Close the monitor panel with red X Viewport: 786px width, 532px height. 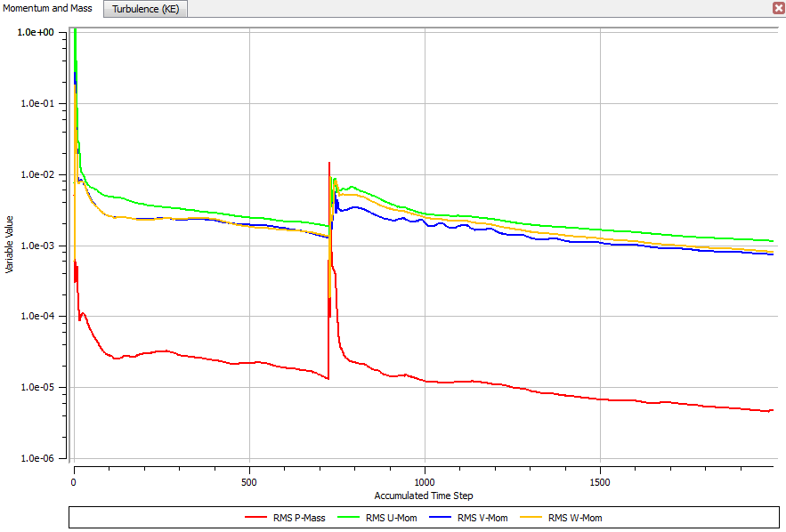click(x=778, y=7)
